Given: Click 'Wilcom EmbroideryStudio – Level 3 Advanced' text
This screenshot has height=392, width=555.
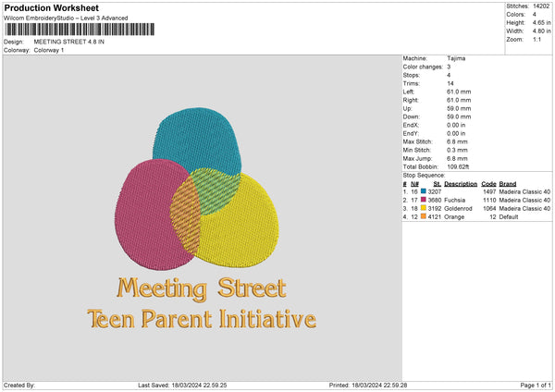Looking at the screenshot, I should coord(66,18).
